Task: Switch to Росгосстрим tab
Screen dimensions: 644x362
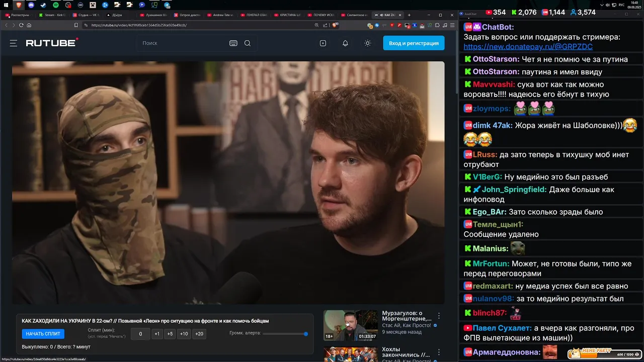Action: 19,15
